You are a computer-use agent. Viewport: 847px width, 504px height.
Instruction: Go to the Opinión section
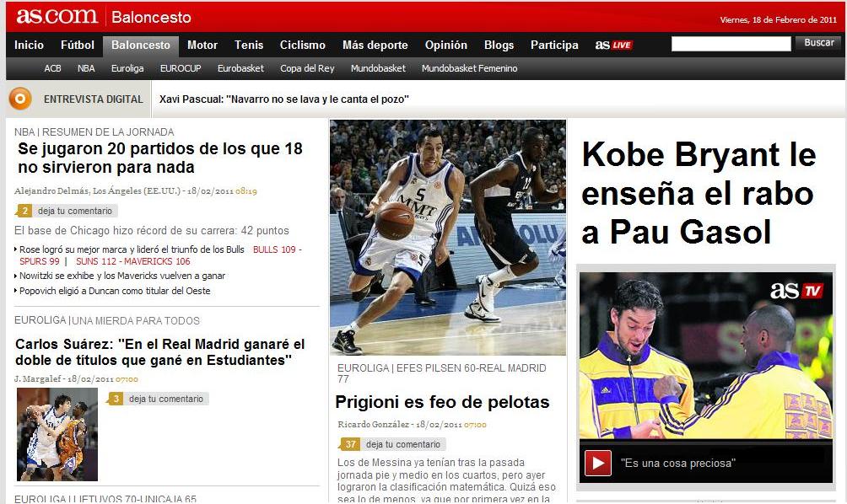tap(445, 45)
